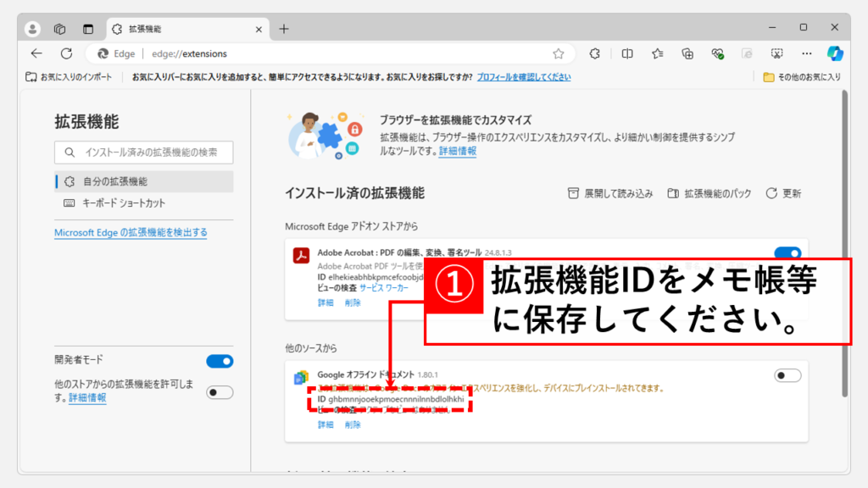The height and width of the screenshot is (488, 868).
Task: Enable the Google Offline Docs extension
Action: (x=787, y=375)
